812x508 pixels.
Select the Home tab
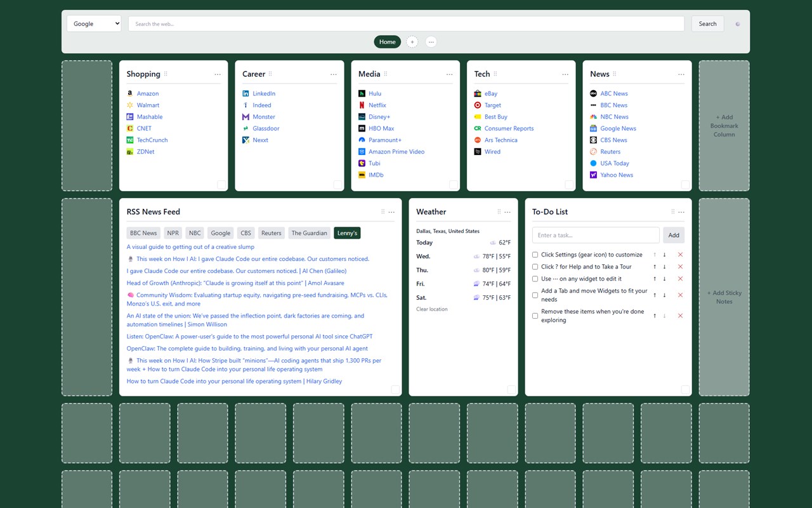(x=388, y=42)
